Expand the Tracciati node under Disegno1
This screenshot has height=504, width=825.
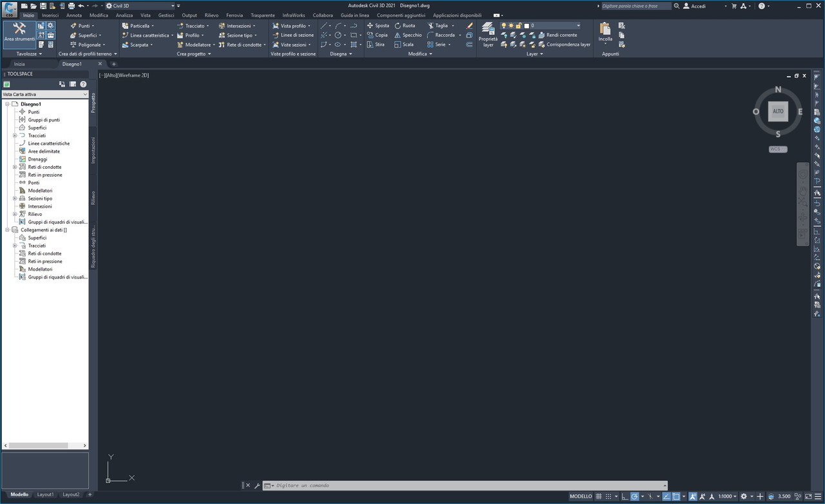tap(15, 135)
